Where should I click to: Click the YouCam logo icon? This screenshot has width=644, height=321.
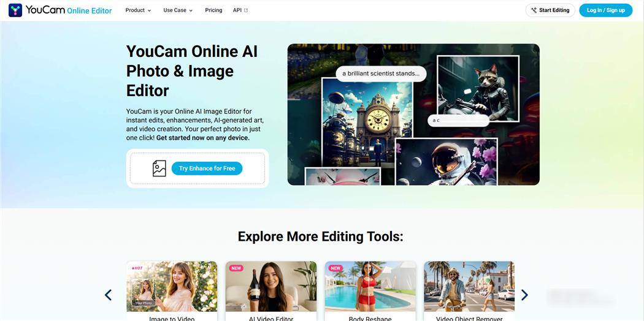point(15,10)
